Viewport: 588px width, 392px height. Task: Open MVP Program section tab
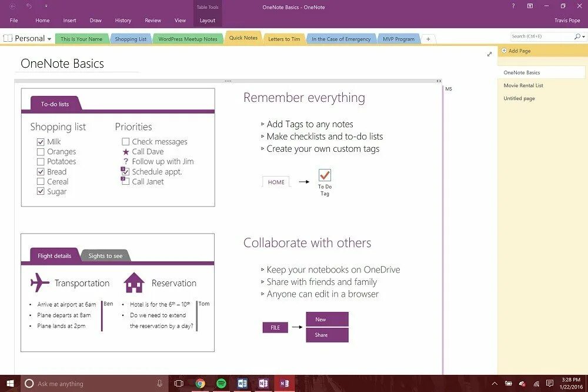(x=399, y=39)
